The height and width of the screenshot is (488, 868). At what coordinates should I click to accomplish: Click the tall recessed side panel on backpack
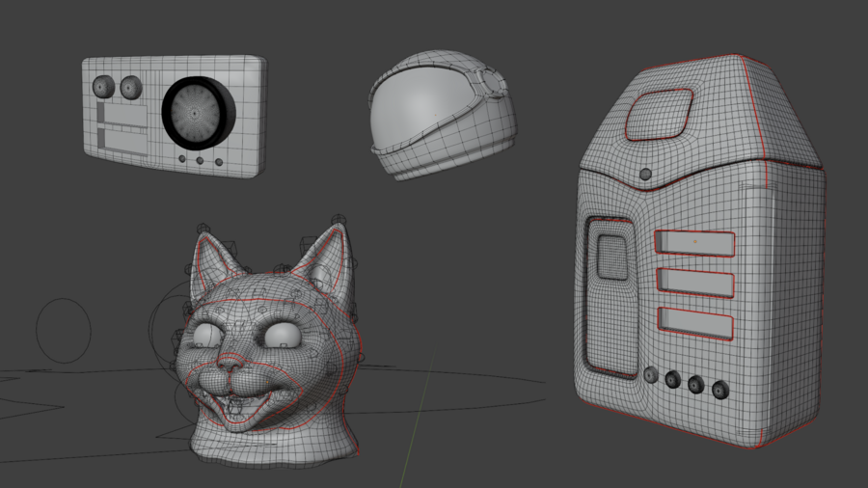pyautogui.click(x=612, y=296)
